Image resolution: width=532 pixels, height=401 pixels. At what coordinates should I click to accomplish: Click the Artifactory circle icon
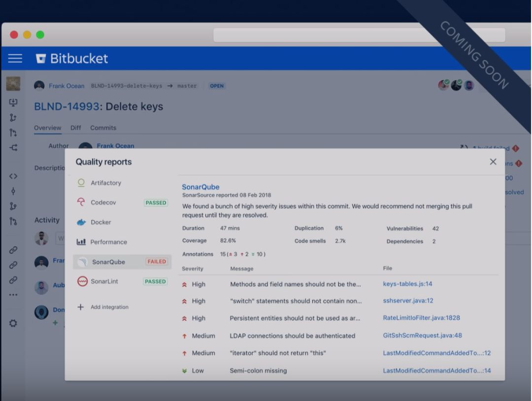pyautogui.click(x=81, y=183)
